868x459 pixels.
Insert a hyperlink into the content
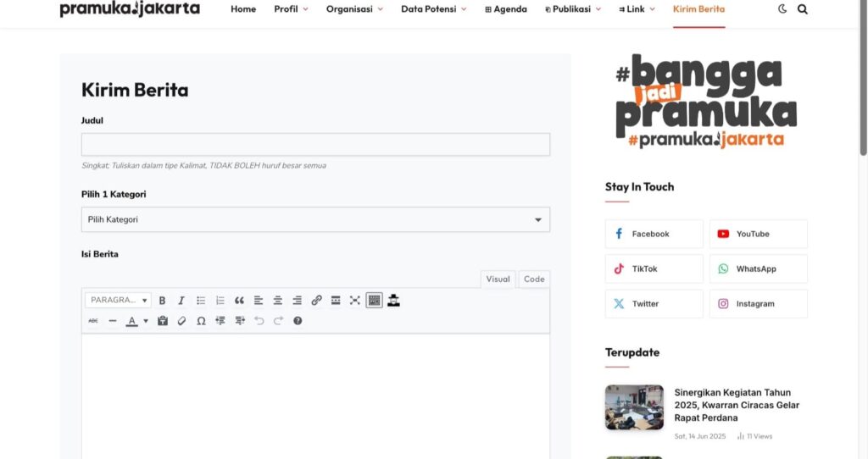[x=317, y=301]
